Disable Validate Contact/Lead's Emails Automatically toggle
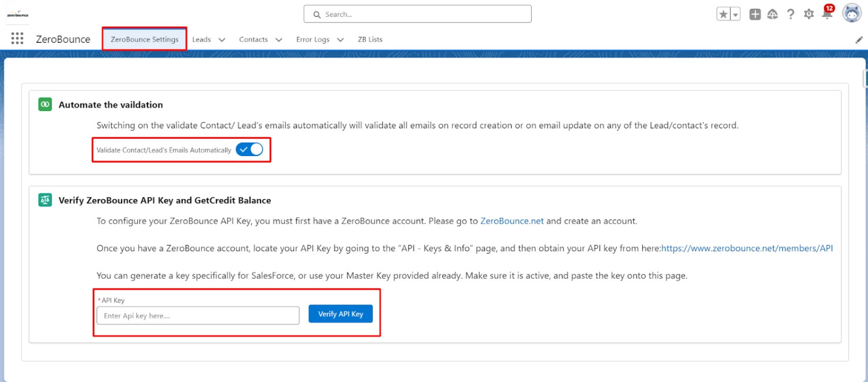This screenshot has height=382, width=868. [x=250, y=149]
